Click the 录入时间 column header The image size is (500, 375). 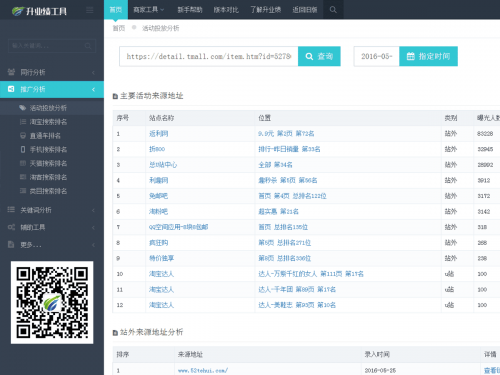click(377, 354)
